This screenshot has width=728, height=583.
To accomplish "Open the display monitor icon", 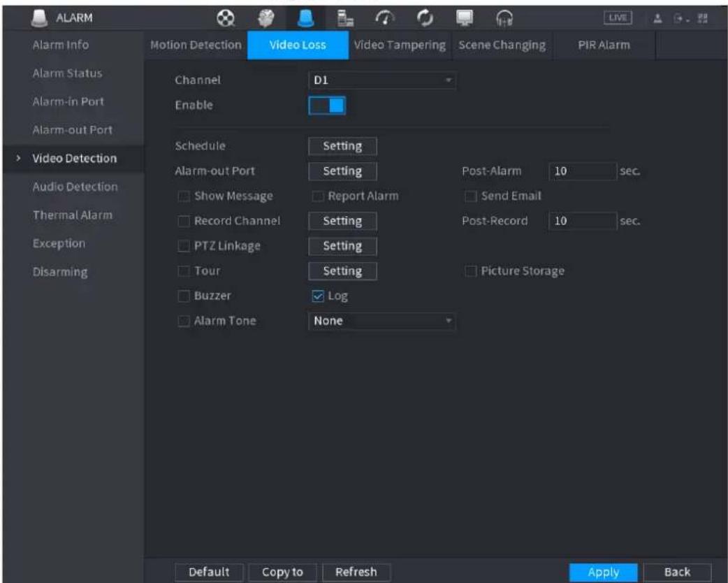I will [465, 18].
